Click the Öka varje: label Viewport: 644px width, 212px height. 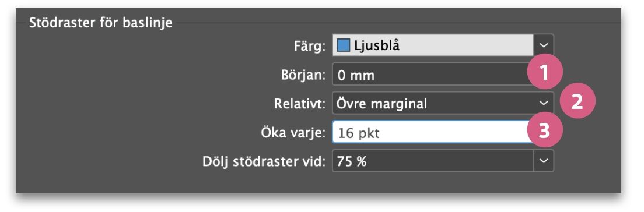click(x=293, y=133)
